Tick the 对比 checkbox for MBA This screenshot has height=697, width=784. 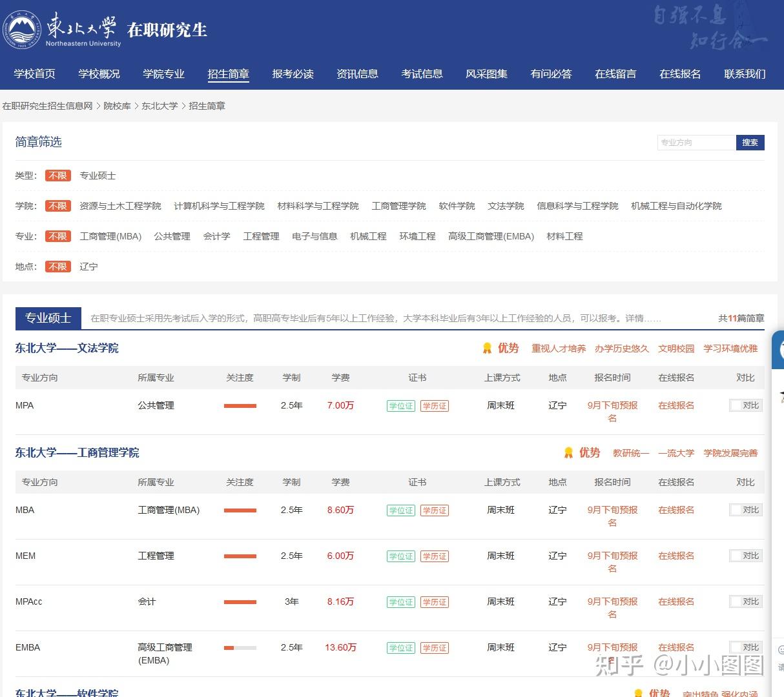point(736,510)
